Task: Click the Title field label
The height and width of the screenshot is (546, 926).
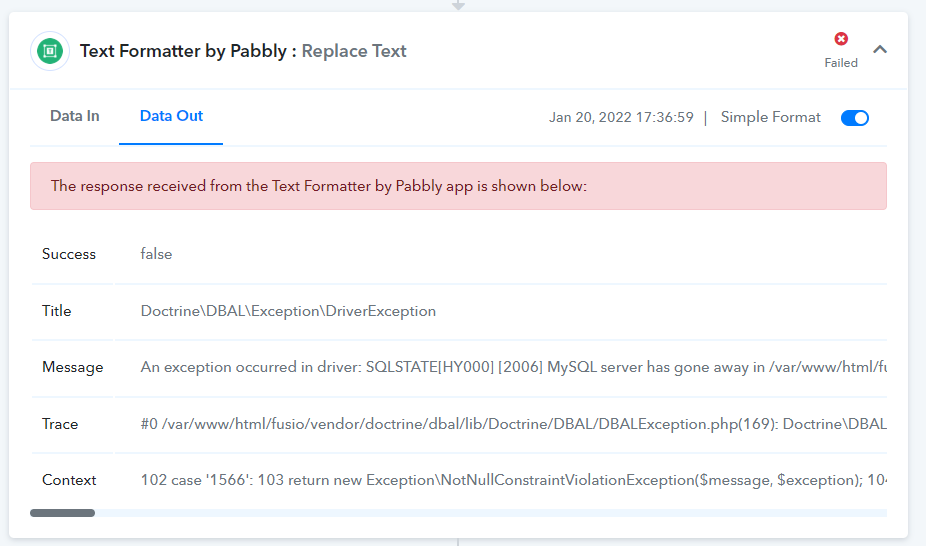Action: [x=56, y=311]
